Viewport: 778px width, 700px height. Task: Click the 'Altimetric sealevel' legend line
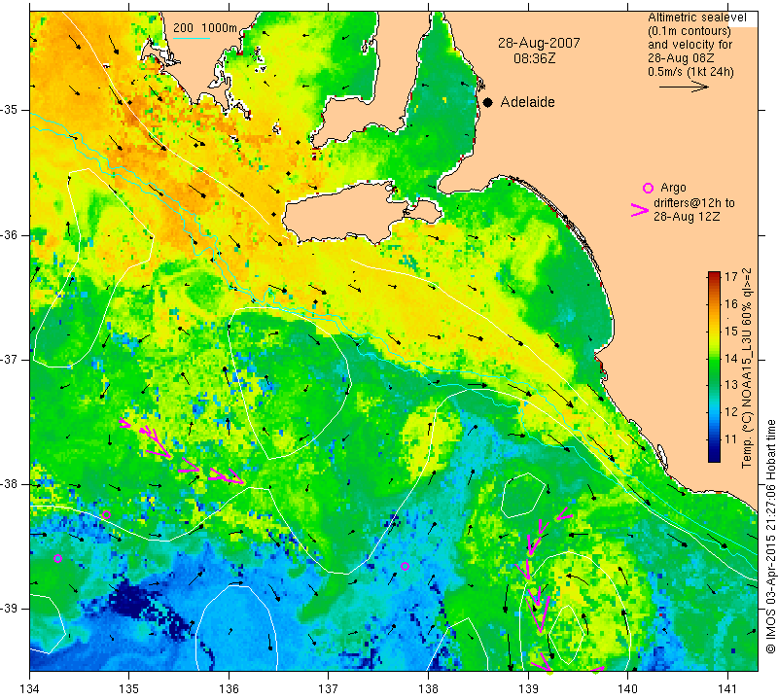pos(696,17)
